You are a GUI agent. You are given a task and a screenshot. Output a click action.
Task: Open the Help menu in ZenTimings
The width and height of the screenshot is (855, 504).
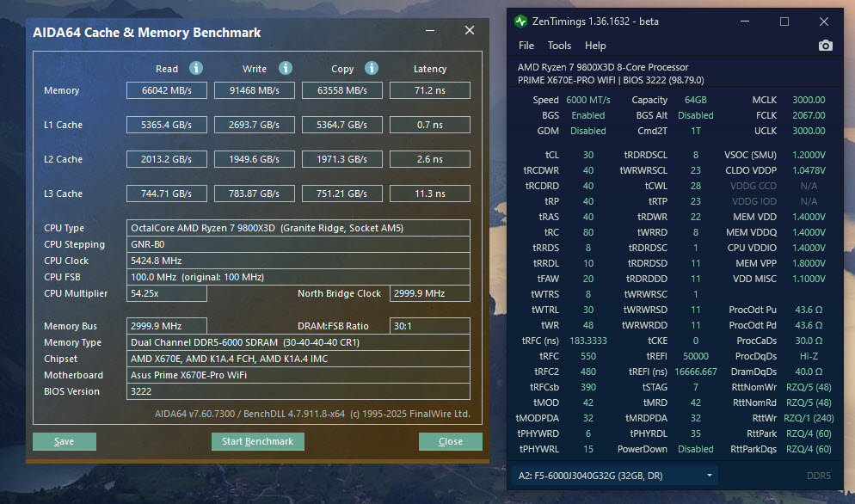(x=595, y=46)
